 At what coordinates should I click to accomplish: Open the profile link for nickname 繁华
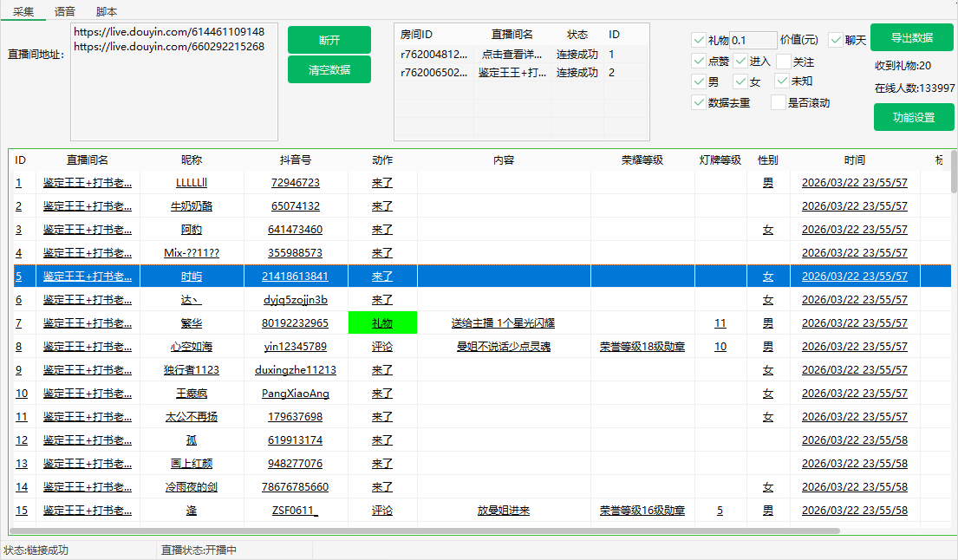191,322
